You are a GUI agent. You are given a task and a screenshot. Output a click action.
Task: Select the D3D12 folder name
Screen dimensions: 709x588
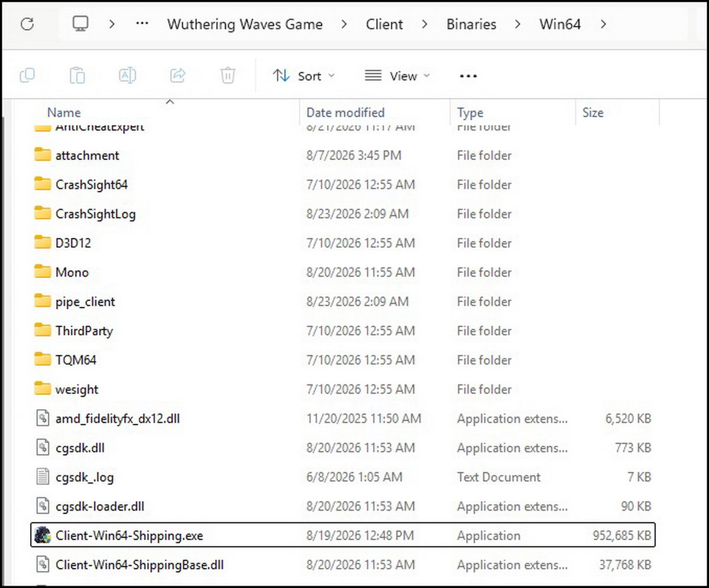tap(73, 243)
